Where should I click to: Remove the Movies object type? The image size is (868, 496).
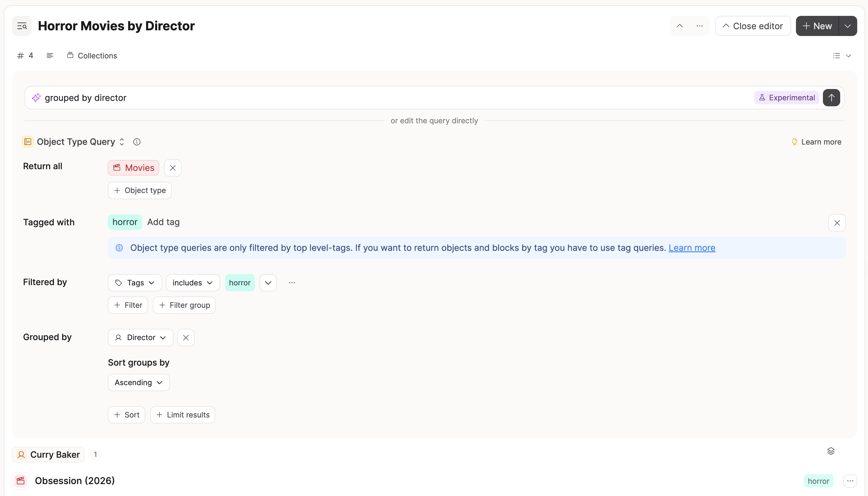click(x=172, y=168)
